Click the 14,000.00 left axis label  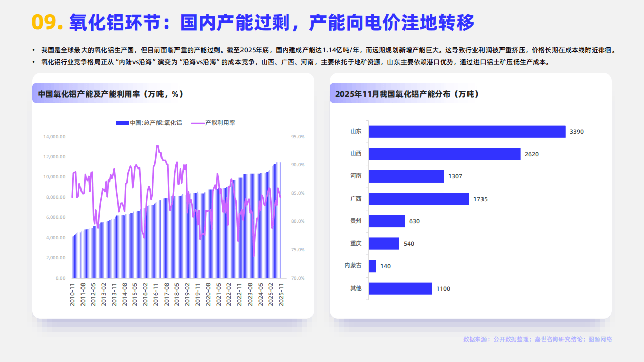coord(54,137)
